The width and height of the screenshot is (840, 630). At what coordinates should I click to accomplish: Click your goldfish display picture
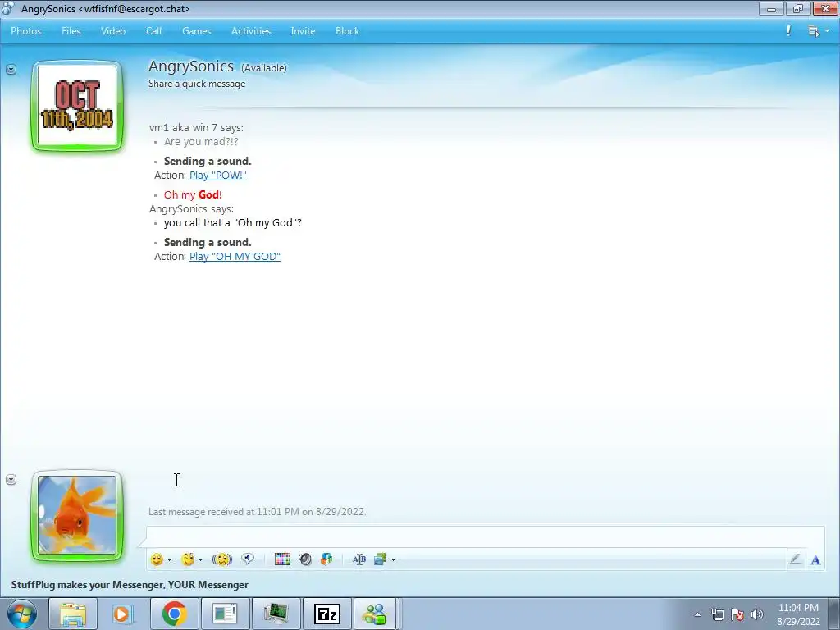tap(77, 515)
